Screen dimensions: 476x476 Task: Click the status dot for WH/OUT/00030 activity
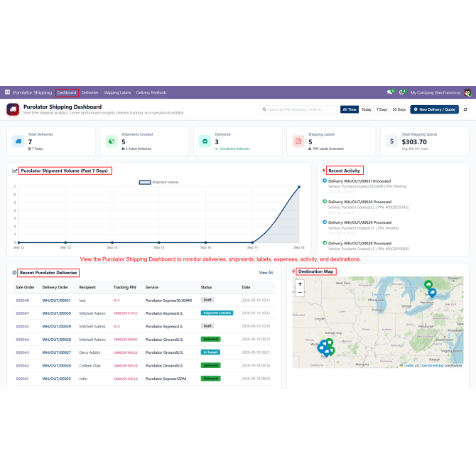325,201
